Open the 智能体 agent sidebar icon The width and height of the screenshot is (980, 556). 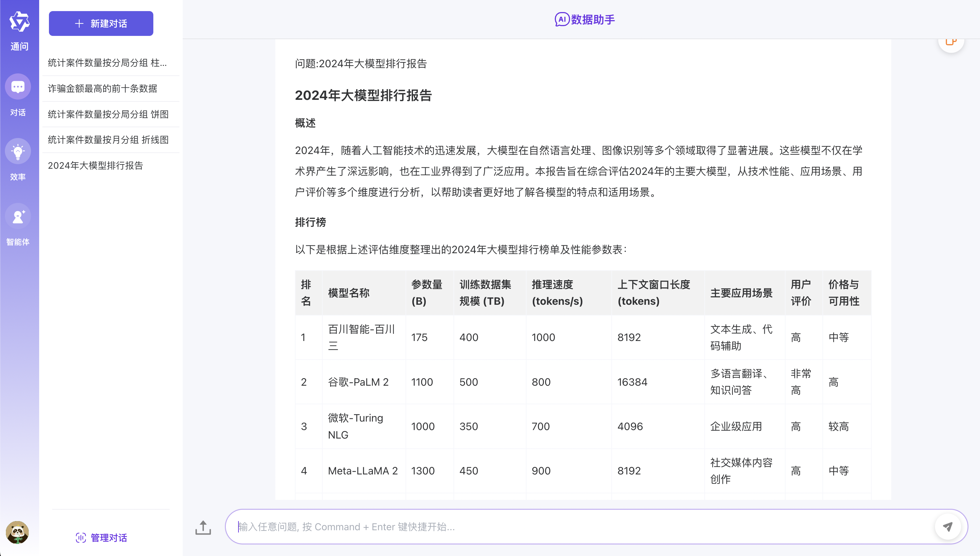click(18, 217)
